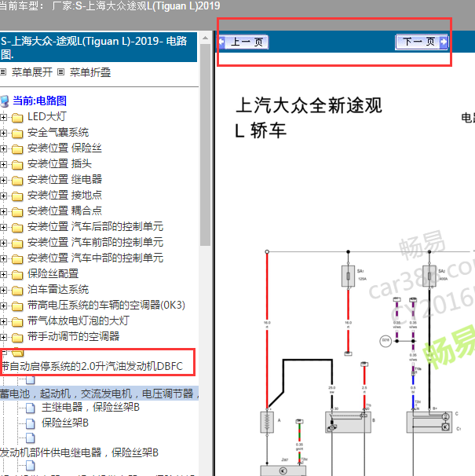Image resolution: width=475 pixels, height=476 pixels.
Task: Open the 带手动调节的空调器 folder label
Action: pyautogui.click(x=74, y=336)
